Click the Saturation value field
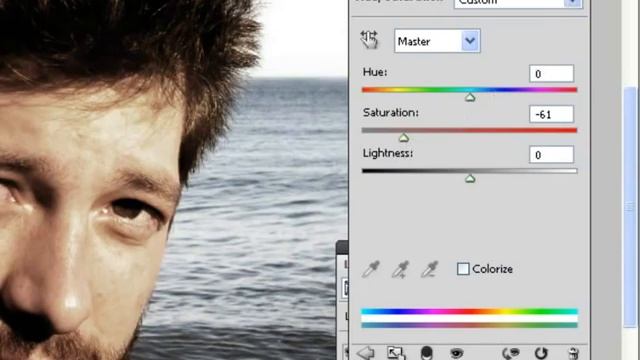Image resolution: width=640 pixels, height=360 pixels. tap(551, 114)
